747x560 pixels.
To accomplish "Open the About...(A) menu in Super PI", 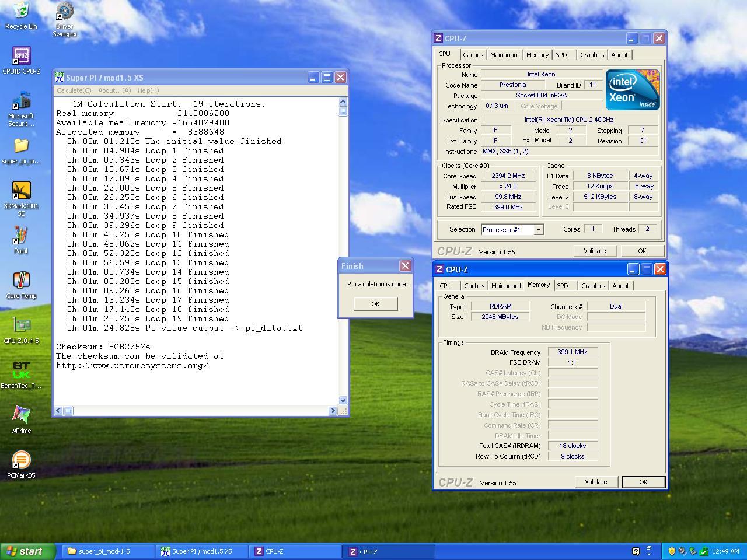I will click(114, 90).
